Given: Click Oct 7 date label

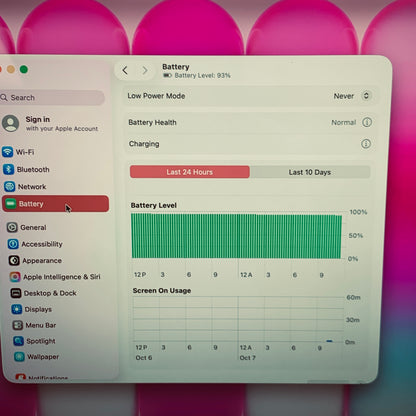Looking at the screenshot, I should coord(248,358).
